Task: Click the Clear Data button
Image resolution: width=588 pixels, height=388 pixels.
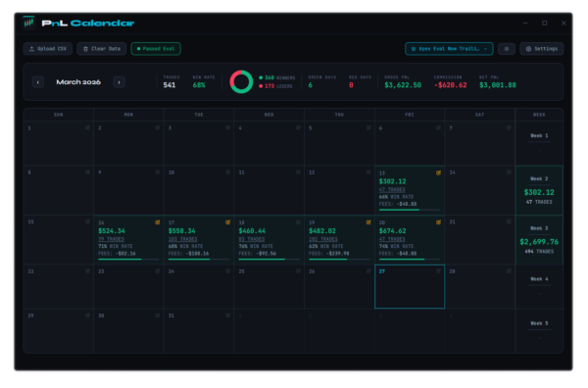Action: pyautogui.click(x=102, y=49)
